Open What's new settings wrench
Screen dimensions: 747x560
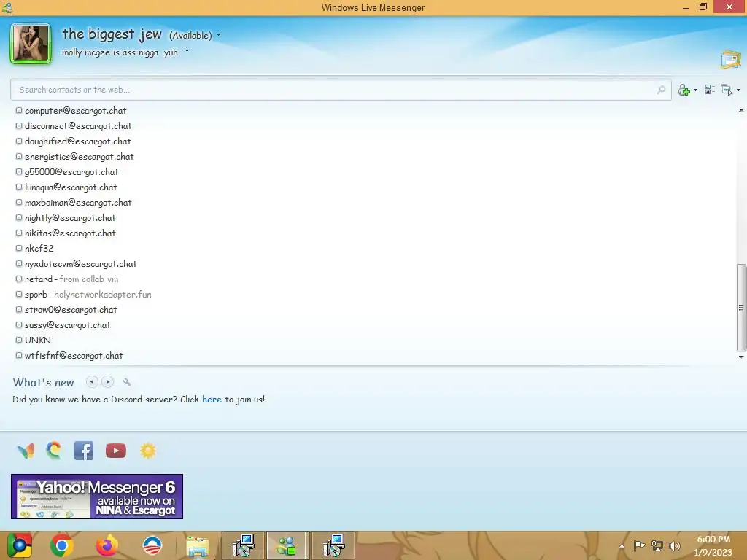[x=127, y=382]
